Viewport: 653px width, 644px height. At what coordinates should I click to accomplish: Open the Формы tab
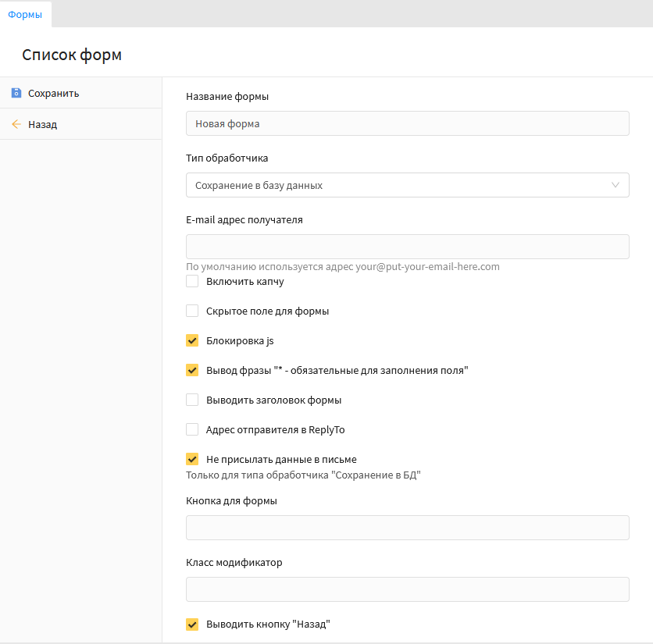click(x=25, y=14)
